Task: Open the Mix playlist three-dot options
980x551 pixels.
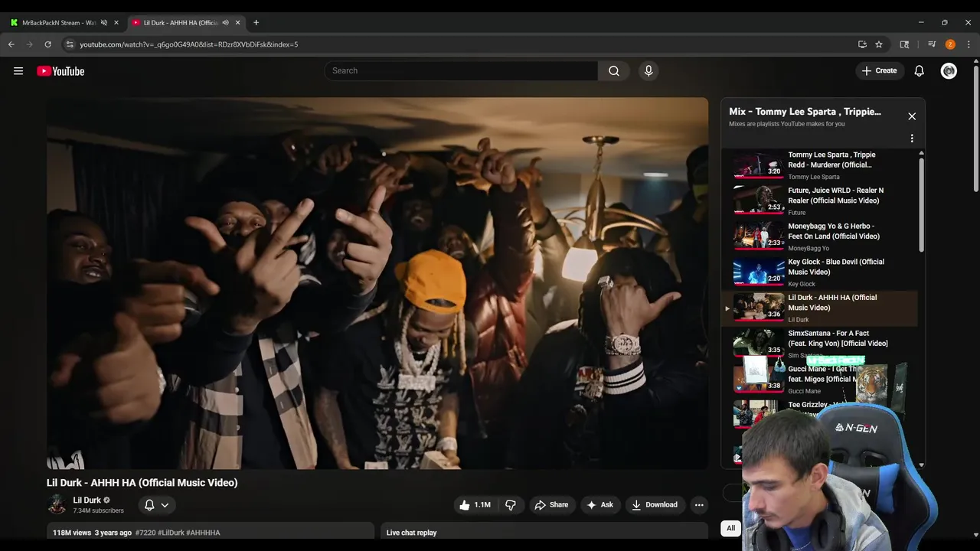Action: point(912,139)
